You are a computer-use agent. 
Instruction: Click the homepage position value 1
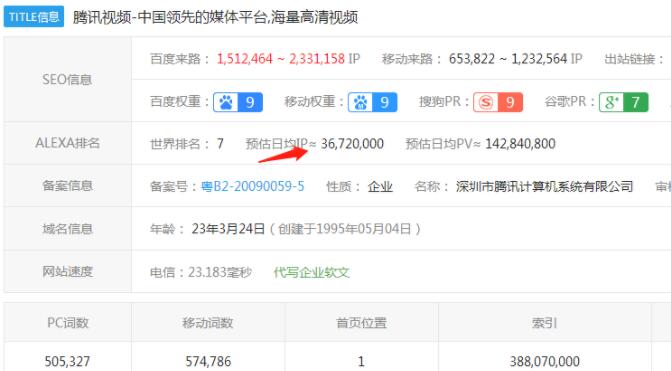coord(361,361)
